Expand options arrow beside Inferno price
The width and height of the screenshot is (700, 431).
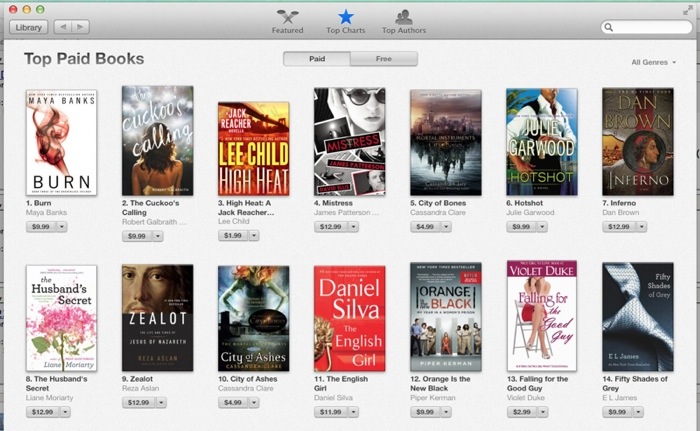click(x=642, y=227)
